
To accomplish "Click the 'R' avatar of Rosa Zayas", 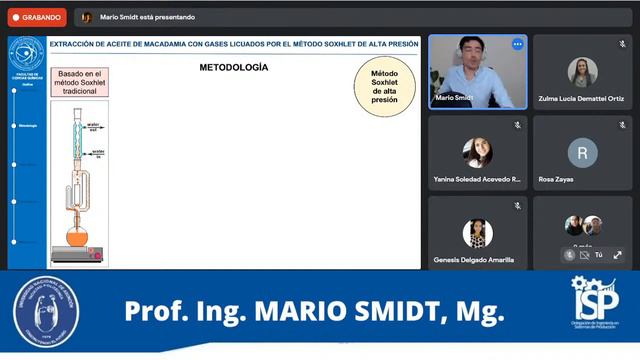I will click(x=582, y=153).
